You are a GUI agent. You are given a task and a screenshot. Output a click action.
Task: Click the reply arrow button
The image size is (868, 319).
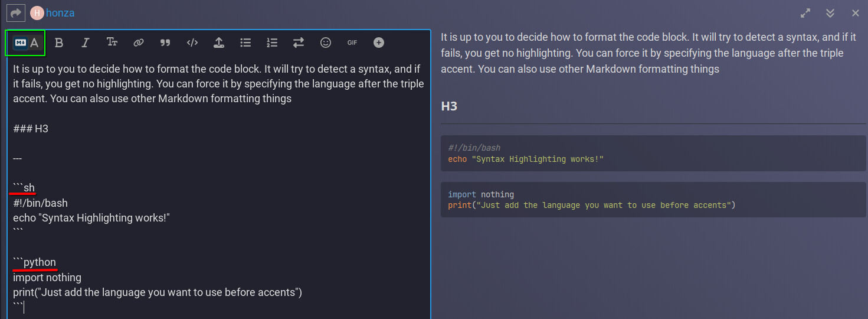click(x=17, y=12)
